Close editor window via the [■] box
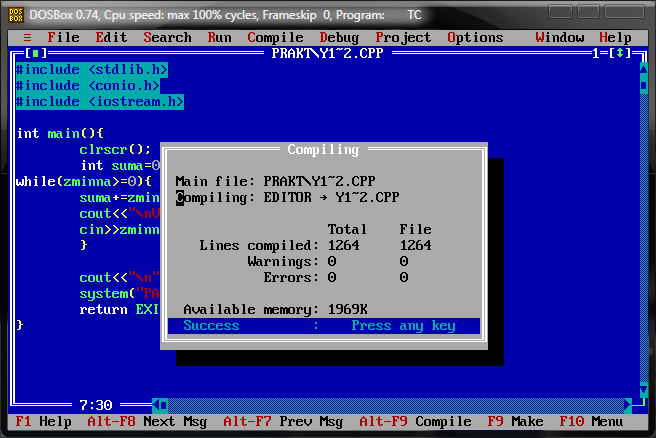Screen dimensions: 656x438 pos(36,54)
